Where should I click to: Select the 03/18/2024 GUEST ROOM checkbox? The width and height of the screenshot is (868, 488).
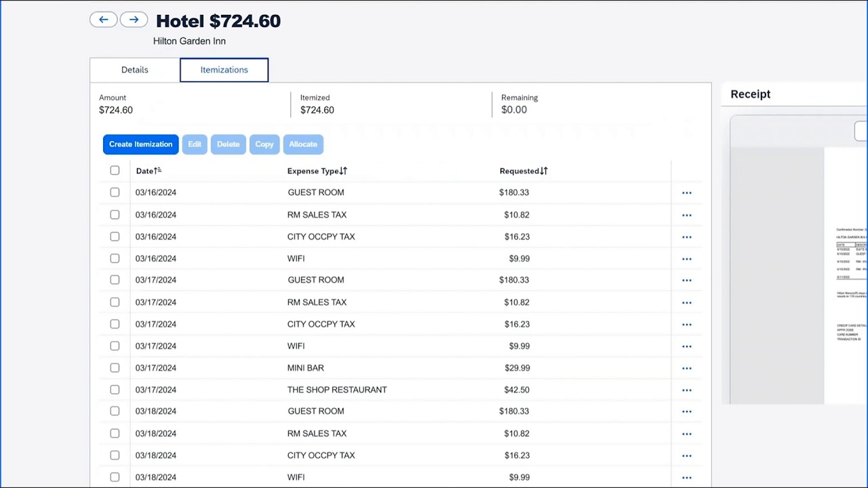115,411
